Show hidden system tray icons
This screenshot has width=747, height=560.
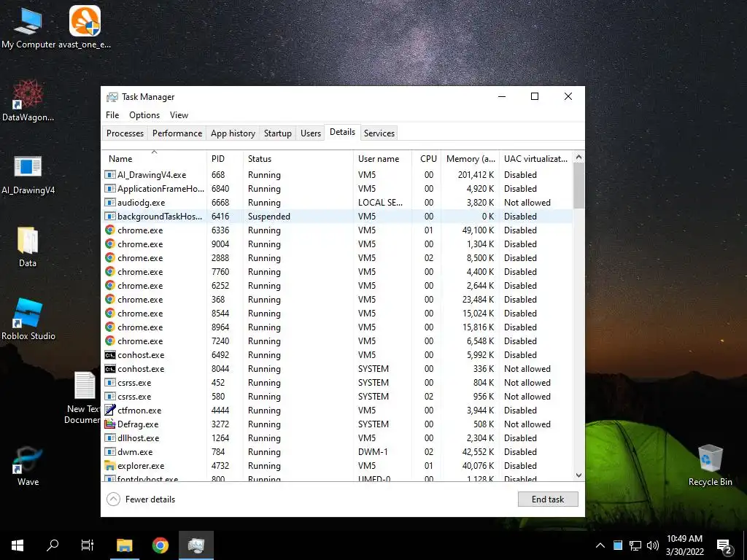(x=600, y=545)
